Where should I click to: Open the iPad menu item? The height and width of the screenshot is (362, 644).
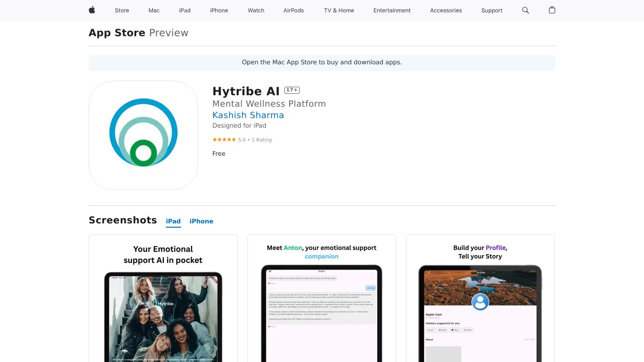pos(185,10)
